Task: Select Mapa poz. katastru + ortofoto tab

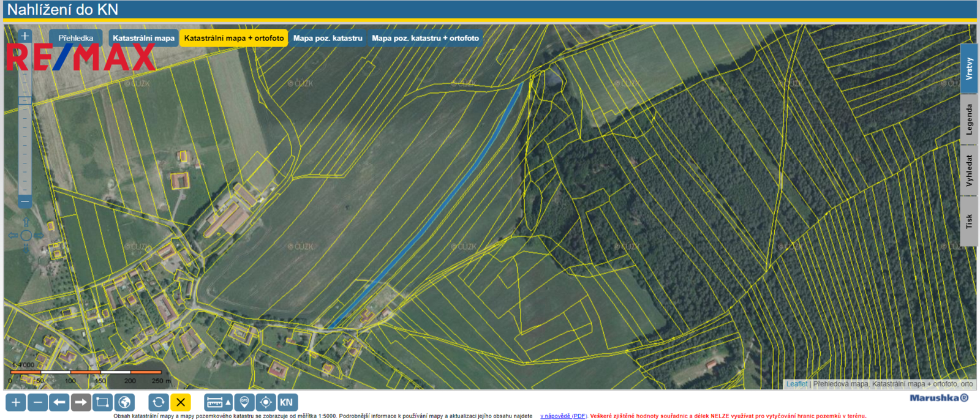Action: 425,38
